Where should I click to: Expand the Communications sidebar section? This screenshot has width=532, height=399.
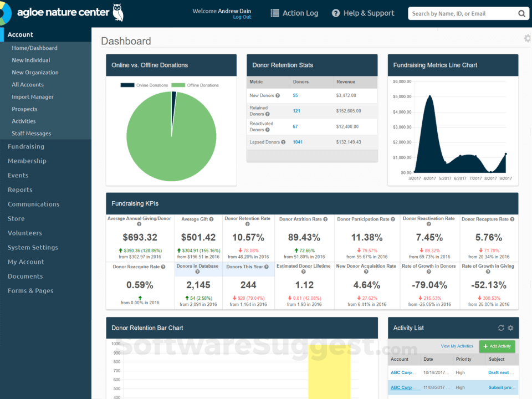(33, 204)
